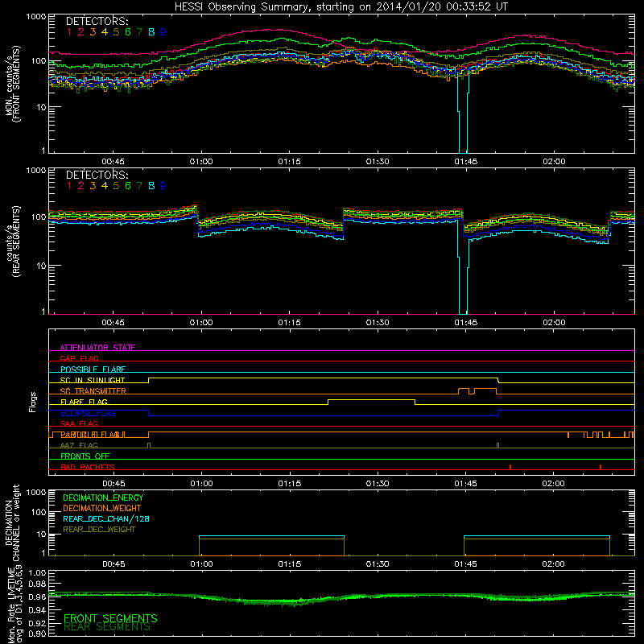Click the SAA_FLAG label
Screen dimensions: 644x644
coord(79,423)
